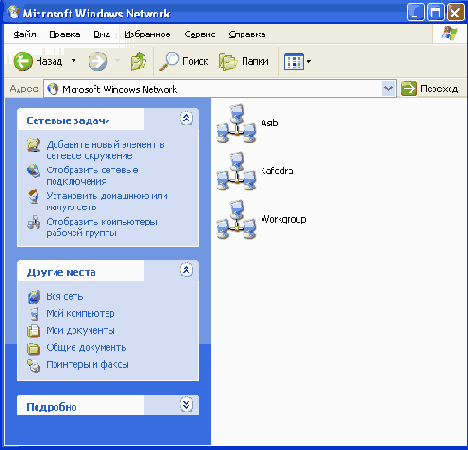Select the Asb network group icon
The width and height of the screenshot is (468, 450).
pos(236,123)
